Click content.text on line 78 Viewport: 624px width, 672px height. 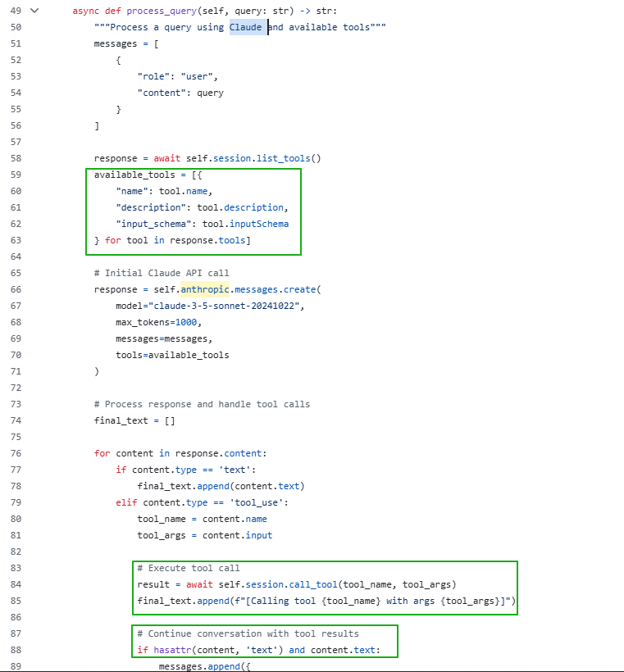[x=267, y=486]
